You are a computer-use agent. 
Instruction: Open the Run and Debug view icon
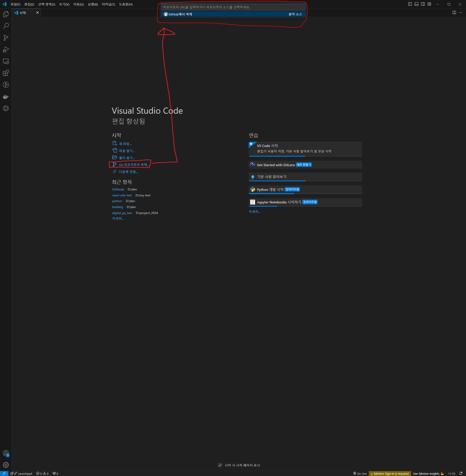pos(6,49)
